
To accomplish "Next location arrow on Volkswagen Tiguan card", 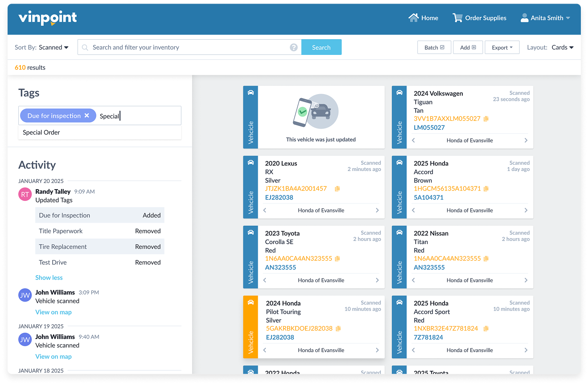I will point(526,140).
